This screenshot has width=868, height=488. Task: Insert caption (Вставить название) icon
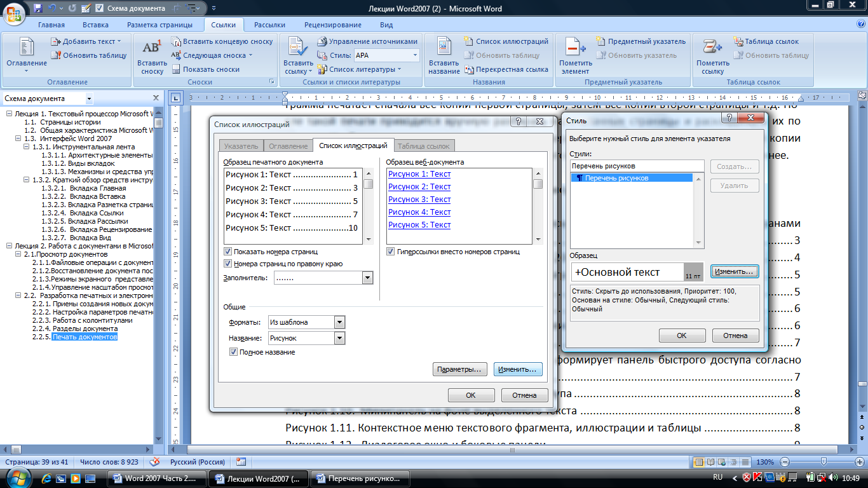point(444,56)
